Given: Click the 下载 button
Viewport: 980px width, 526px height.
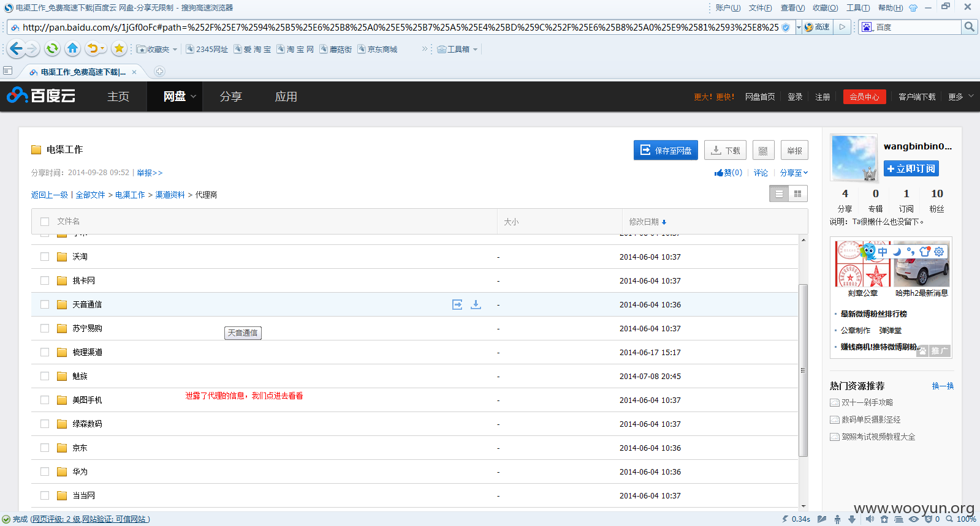Looking at the screenshot, I should click(x=725, y=150).
